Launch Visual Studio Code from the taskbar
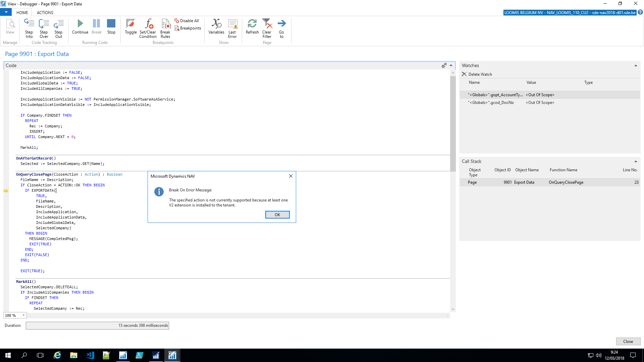The height and width of the screenshot is (362, 644). (x=90, y=355)
